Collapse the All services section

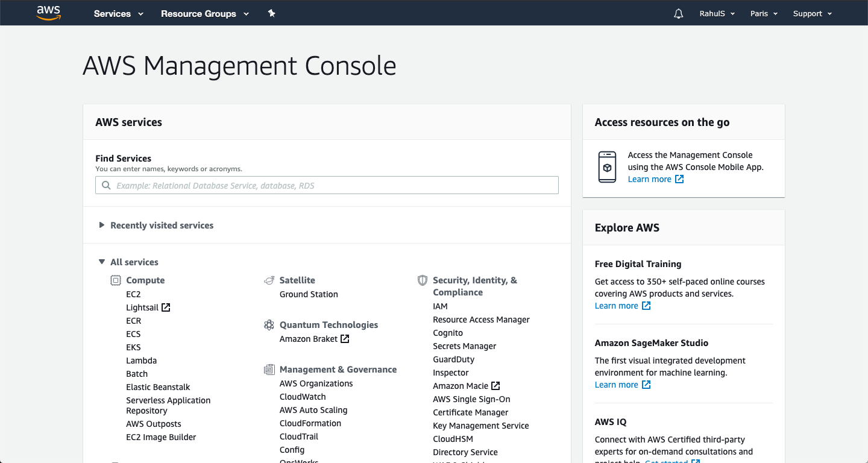(102, 262)
